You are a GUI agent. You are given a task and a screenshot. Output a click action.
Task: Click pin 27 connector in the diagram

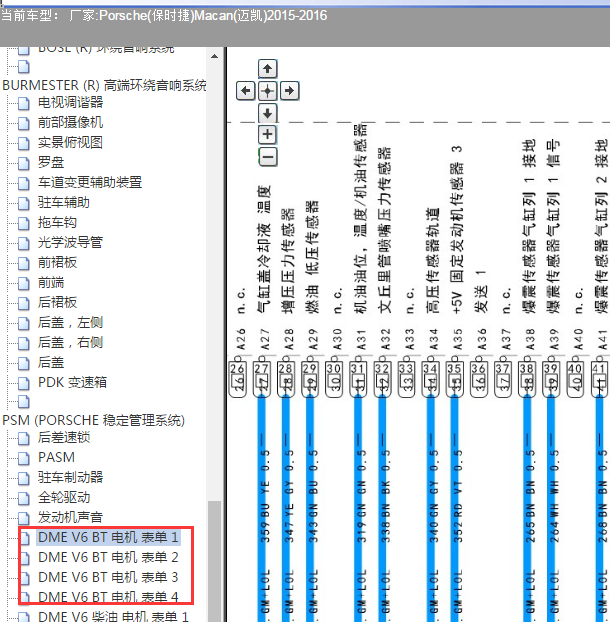coord(261,379)
